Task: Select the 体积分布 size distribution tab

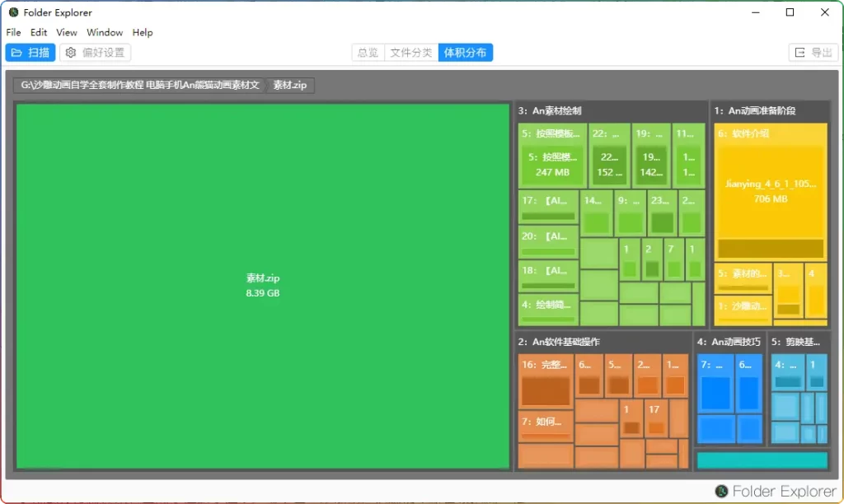Action: click(465, 53)
